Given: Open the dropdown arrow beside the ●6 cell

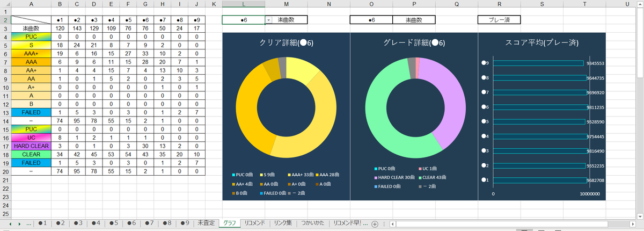Looking at the screenshot, I should [268, 20].
